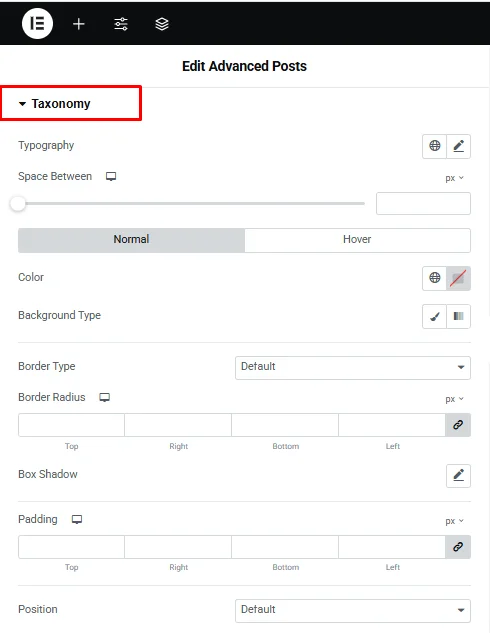Click the Elementor logo icon
490x633 pixels.
pos(37,23)
